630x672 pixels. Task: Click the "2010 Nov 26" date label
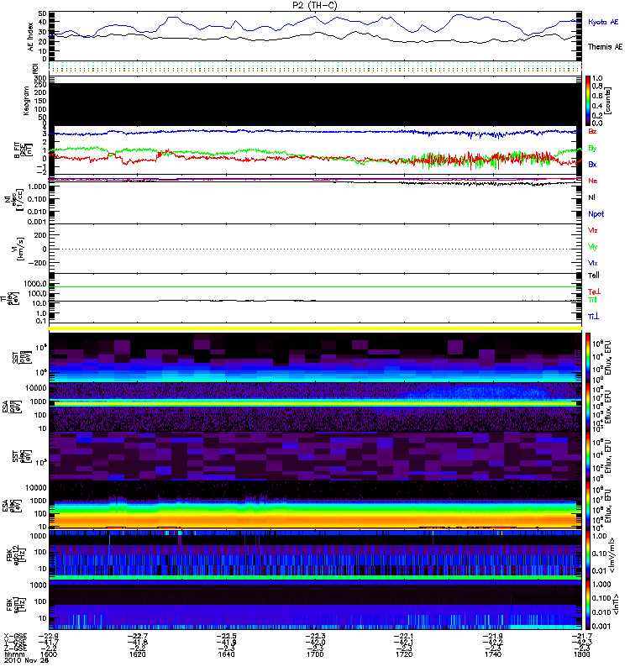tap(26, 660)
